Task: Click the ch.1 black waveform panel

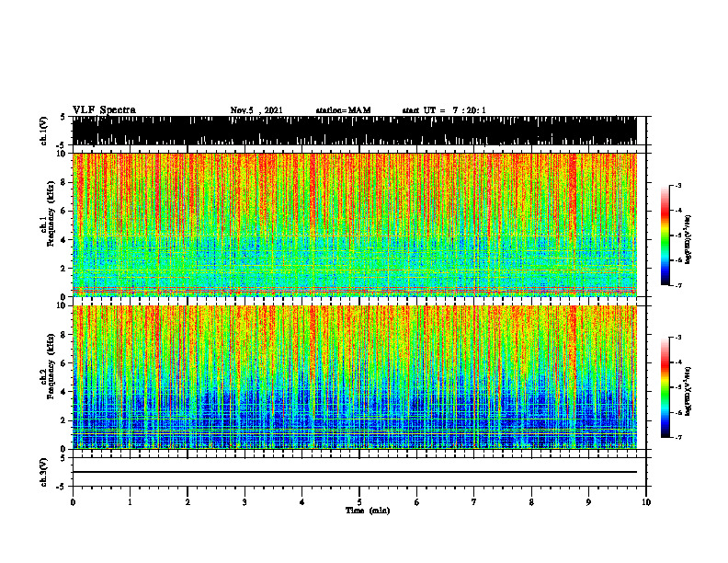Action: point(354,131)
